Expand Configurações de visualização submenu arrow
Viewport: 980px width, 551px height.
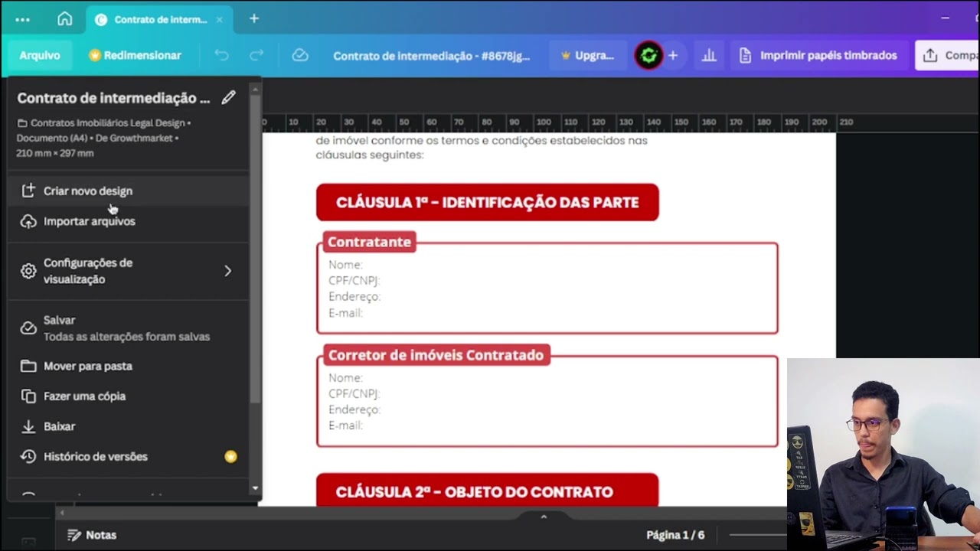(x=227, y=271)
